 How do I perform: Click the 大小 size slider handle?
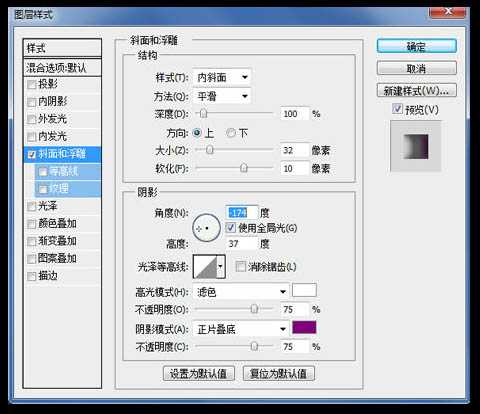(210, 150)
